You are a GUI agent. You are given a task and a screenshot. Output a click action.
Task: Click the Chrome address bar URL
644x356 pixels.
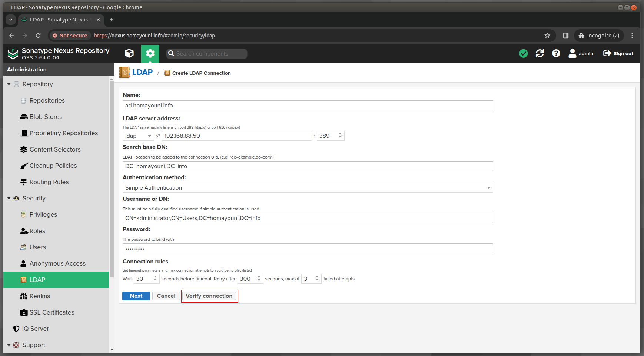[x=155, y=36]
